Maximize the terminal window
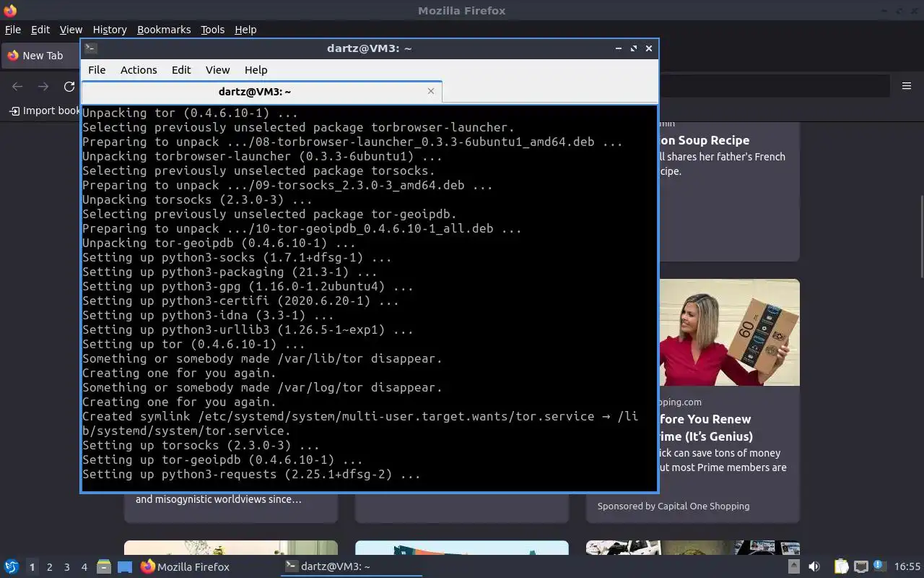This screenshot has width=924, height=578. [x=634, y=48]
